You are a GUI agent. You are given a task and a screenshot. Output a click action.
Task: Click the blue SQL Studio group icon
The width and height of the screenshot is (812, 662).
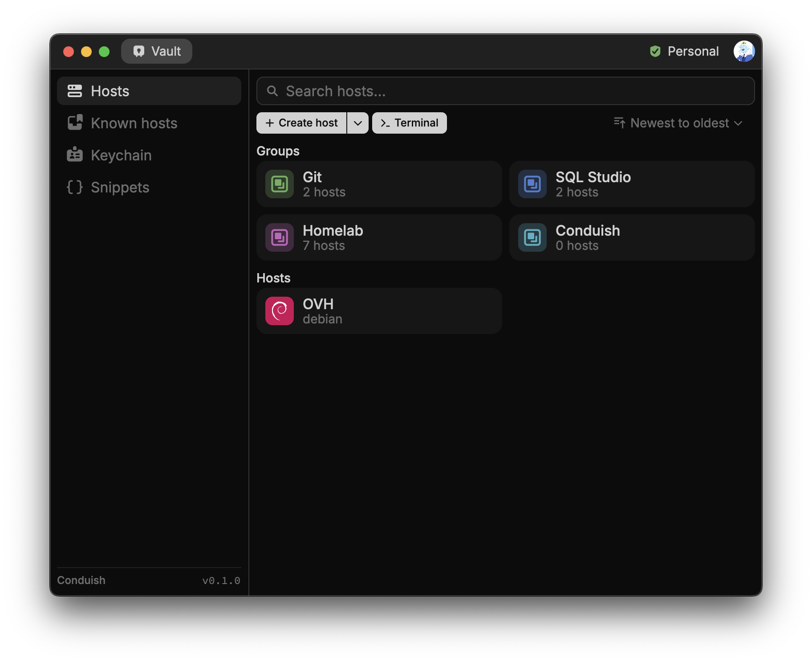pyautogui.click(x=532, y=184)
